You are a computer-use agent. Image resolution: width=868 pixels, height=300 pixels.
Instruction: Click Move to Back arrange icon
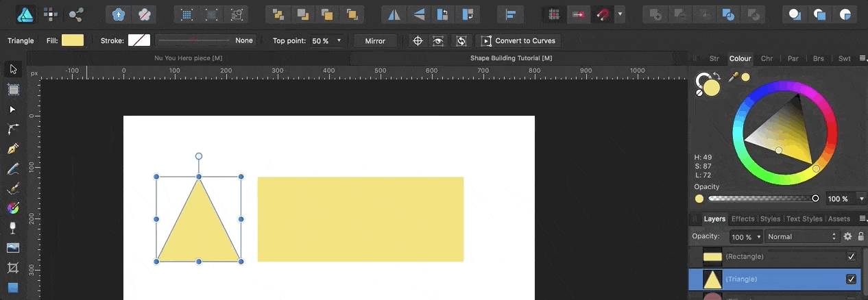tap(278, 14)
